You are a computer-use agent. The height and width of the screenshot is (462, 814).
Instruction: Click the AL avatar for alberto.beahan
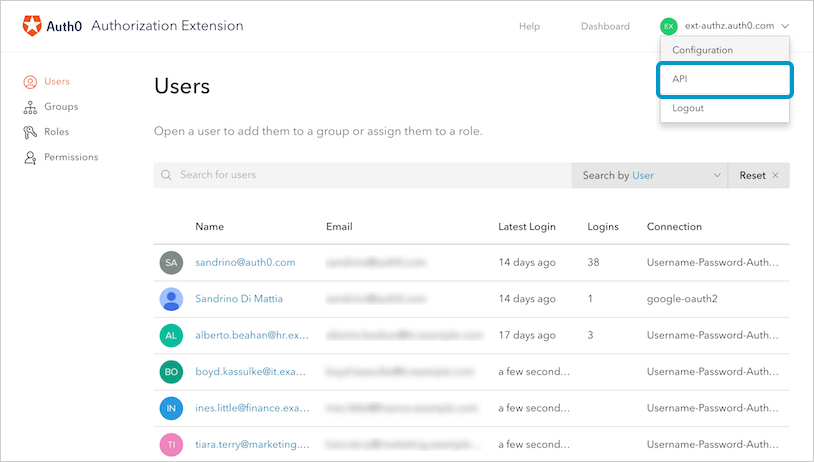tap(171, 335)
